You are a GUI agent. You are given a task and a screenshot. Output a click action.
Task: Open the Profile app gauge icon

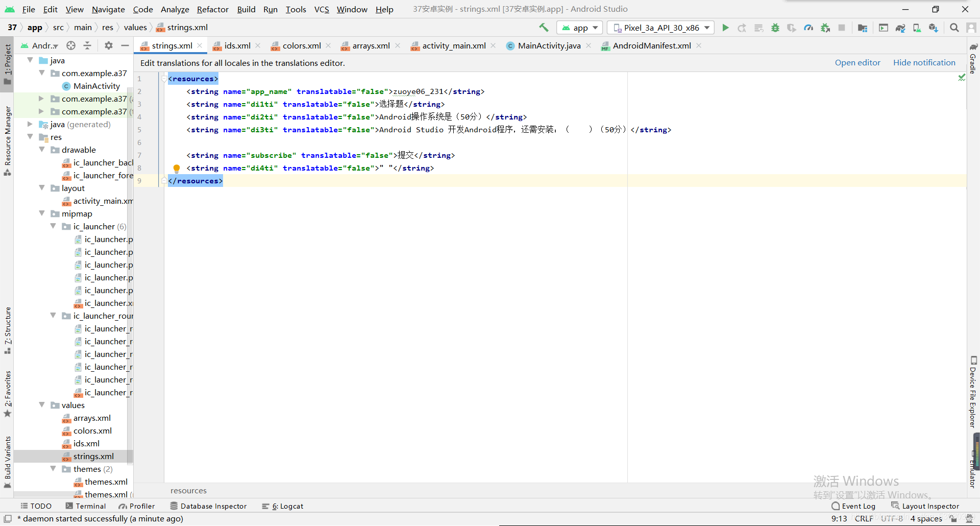[x=808, y=28]
